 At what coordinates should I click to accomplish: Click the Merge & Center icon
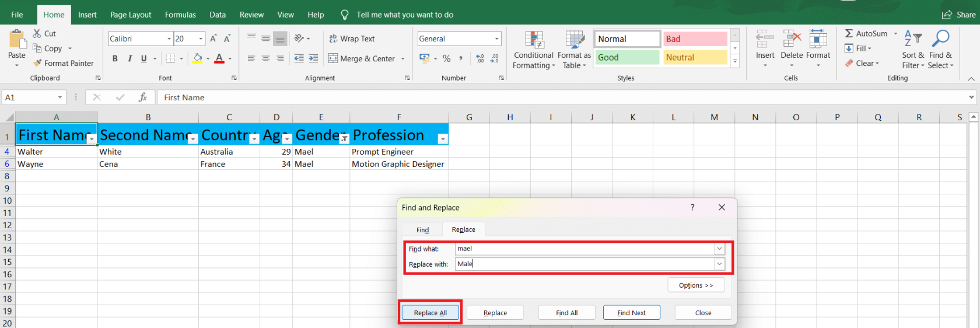333,58
